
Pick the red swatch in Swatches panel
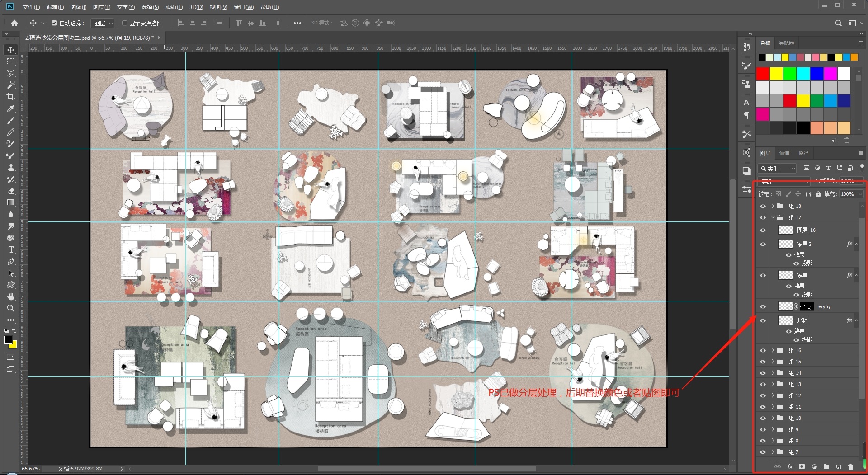(763, 74)
